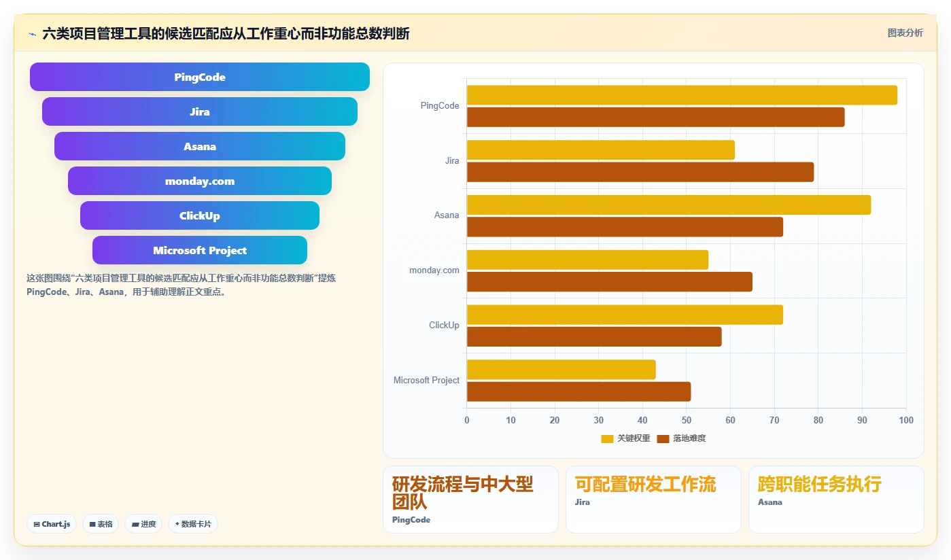The image size is (951, 560).
Task: Click ClickUp's yellow 关键权重 bar
Action: pos(625,315)
